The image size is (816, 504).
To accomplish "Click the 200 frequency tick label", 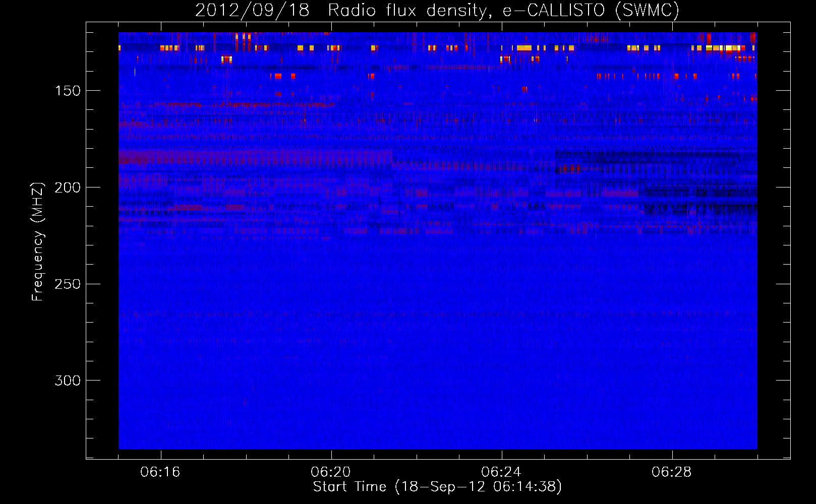I will (68, 187).
